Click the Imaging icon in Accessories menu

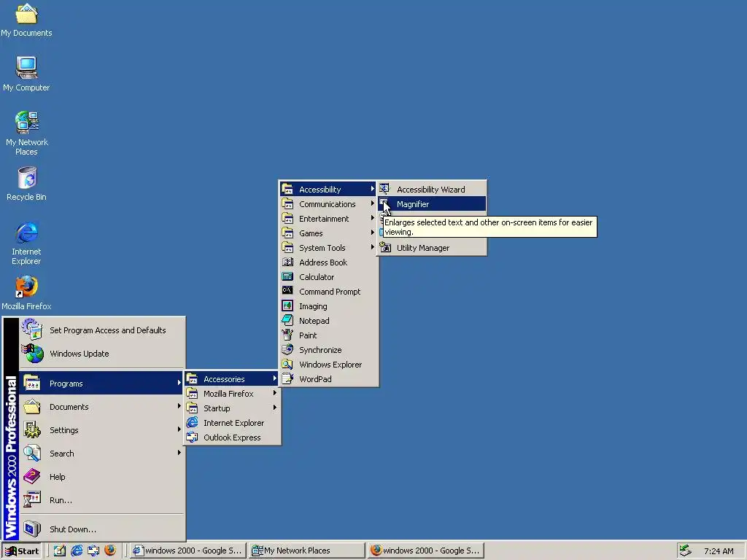tap(287, 306)
